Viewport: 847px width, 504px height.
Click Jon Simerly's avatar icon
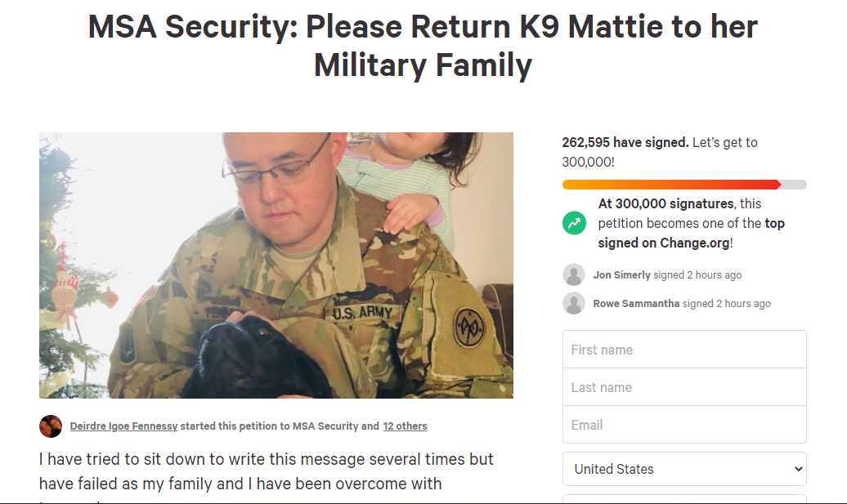tap(574, 274)
